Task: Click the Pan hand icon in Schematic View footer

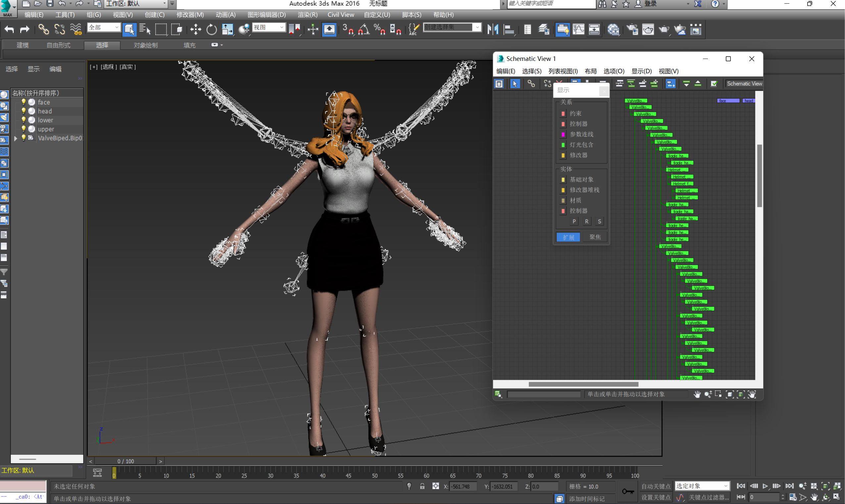Action: point(697,394)
